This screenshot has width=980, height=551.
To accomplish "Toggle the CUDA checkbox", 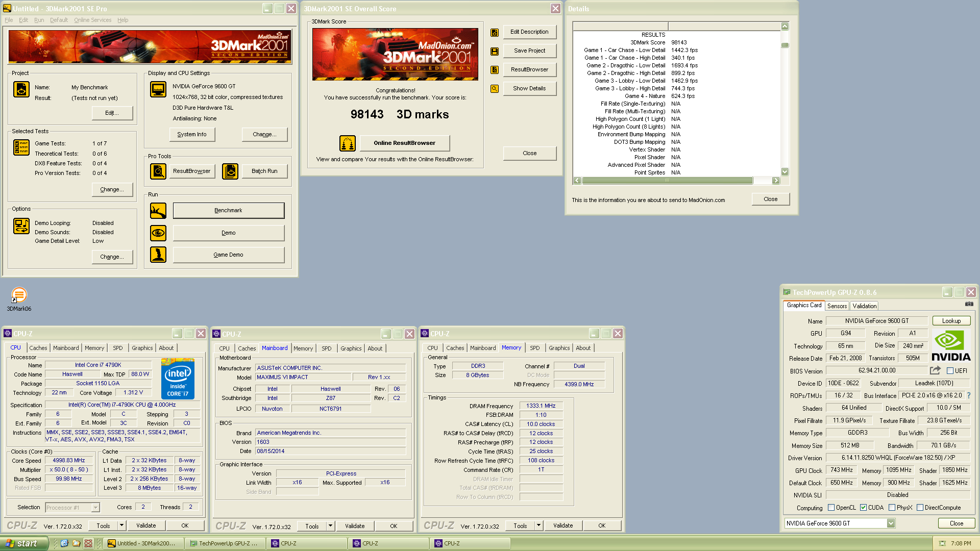I will point(863,508).
